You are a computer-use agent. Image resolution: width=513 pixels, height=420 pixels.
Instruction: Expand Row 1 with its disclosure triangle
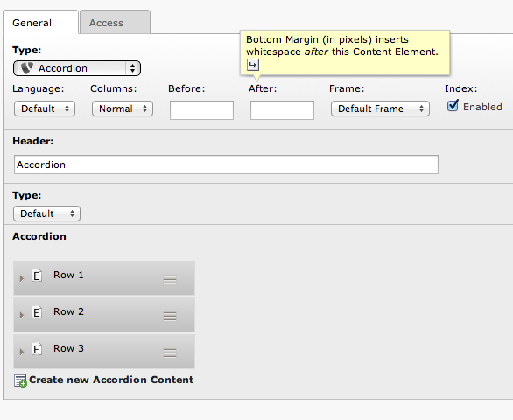22,279
